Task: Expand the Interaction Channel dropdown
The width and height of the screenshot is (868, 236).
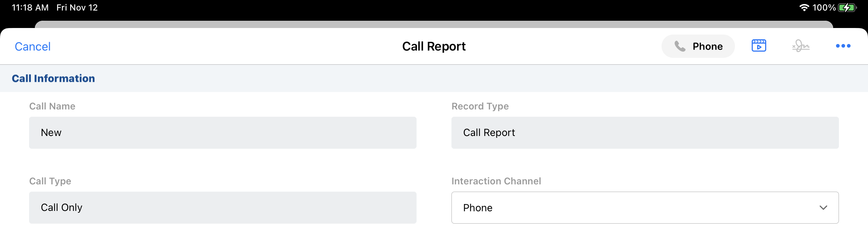Action: [x=644, y=208]
